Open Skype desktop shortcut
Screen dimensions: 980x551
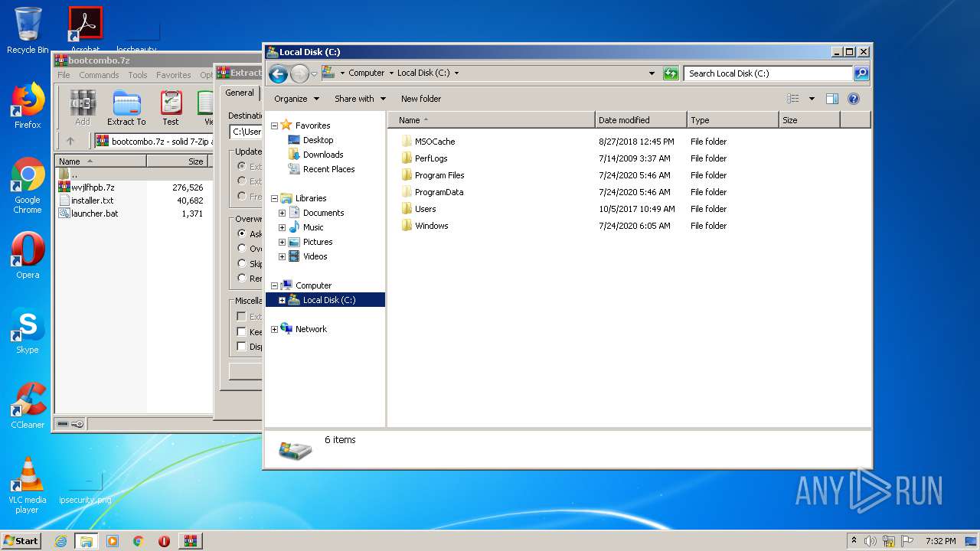pos(28,331)
